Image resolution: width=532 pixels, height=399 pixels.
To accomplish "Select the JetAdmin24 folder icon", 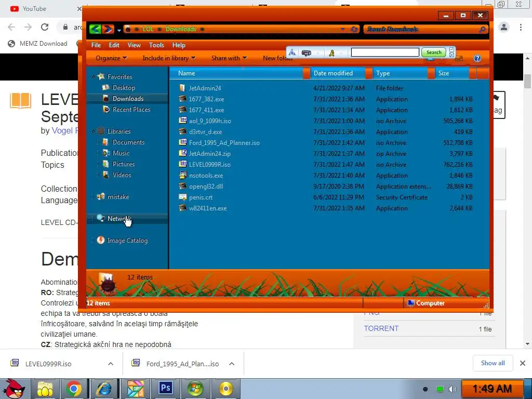I will click(182, 88).
